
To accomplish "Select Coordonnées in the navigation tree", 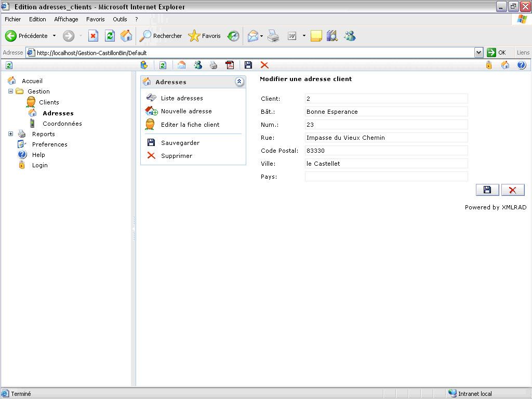I will 62,124.
